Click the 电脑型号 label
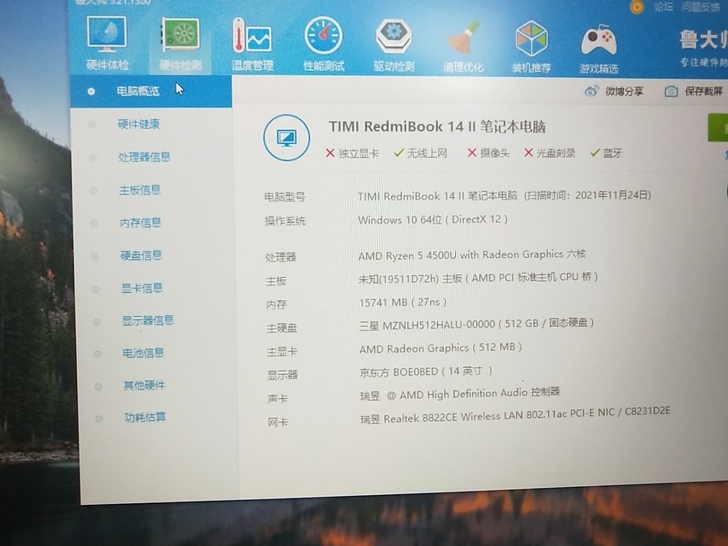 285,197
